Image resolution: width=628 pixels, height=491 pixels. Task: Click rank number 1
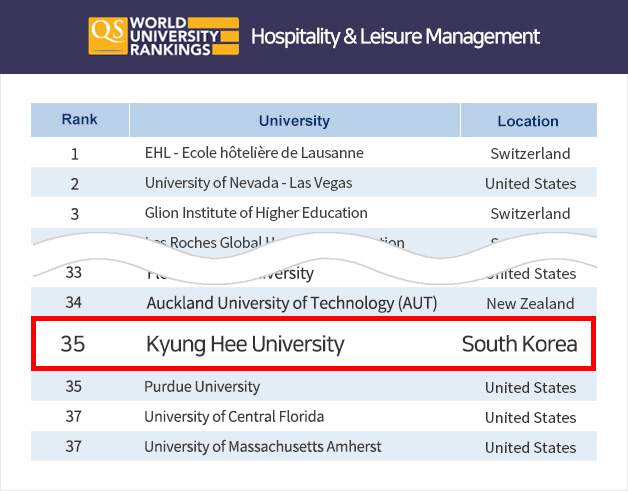coord(75,154)
